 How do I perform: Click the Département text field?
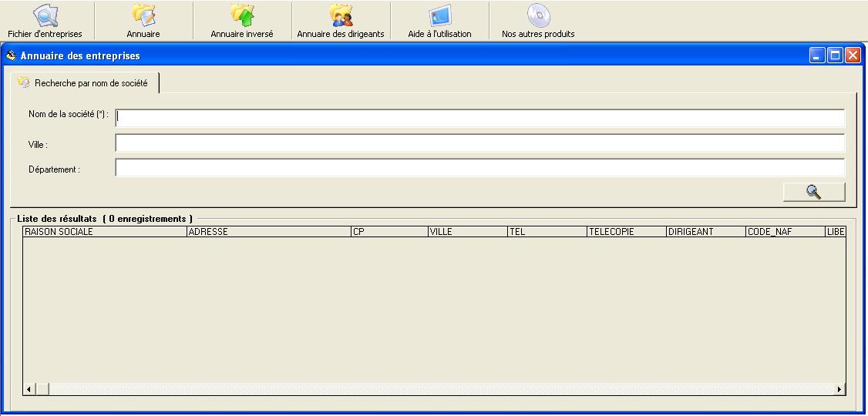click(x=479, y=168)
